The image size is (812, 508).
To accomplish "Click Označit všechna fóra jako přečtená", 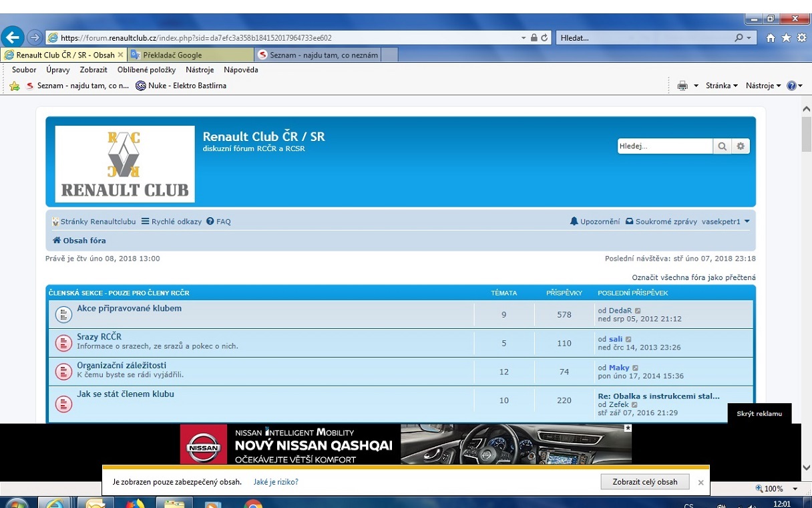I will pos(694,277).
